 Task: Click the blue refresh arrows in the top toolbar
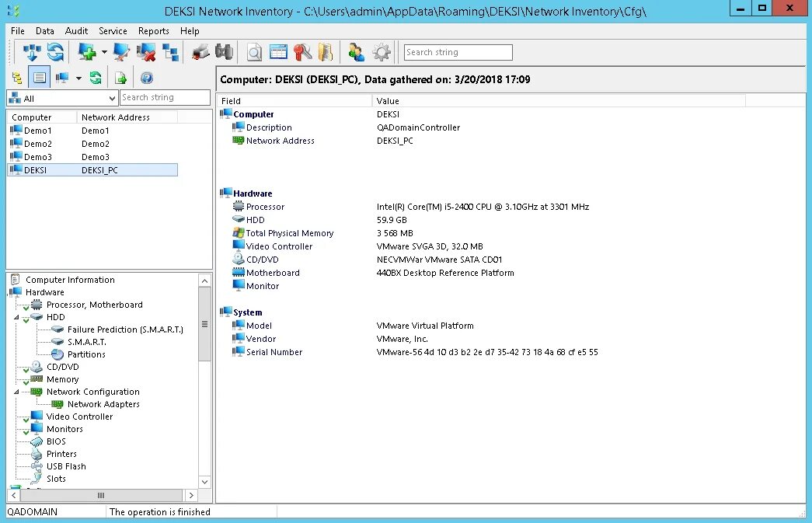pyautogui.click(x=55, y=52)
